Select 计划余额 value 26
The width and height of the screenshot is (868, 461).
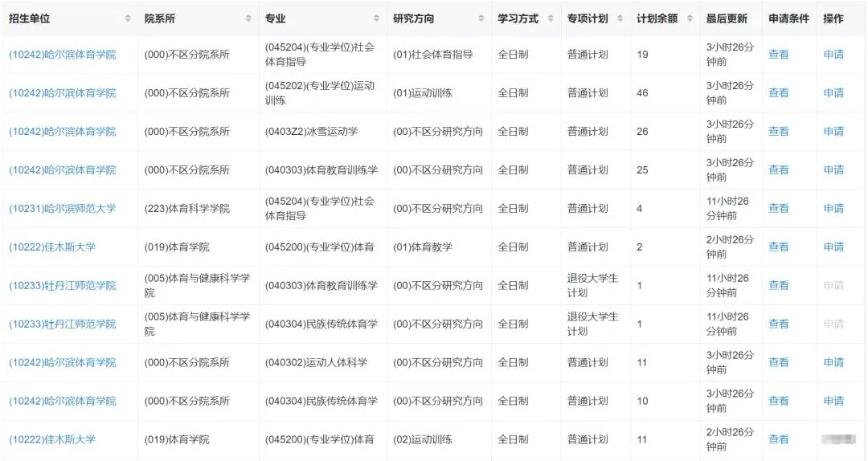point(642,132)
